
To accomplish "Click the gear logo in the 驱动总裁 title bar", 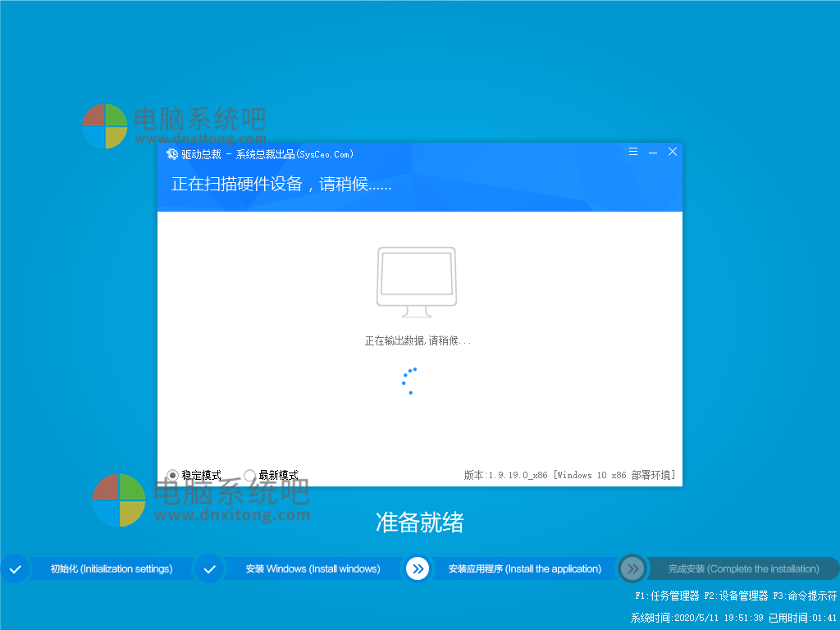I will tap(172, 154).
